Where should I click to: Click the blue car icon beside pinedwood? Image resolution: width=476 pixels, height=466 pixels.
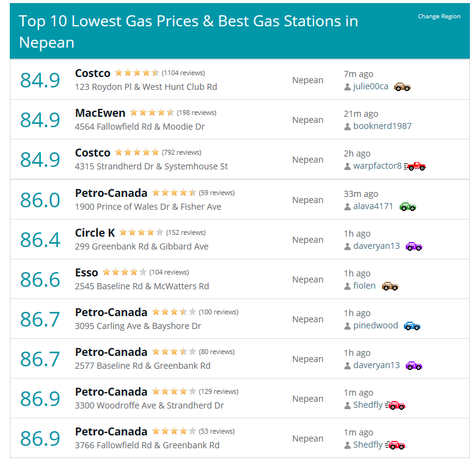click(412, 326)
